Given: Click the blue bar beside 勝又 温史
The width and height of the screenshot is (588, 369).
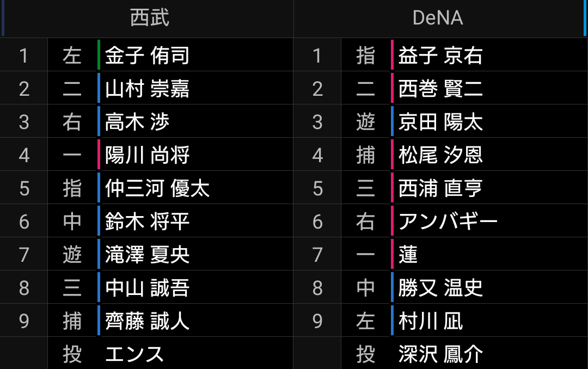Looking at the screenshot, I should click(x=392, y=288).
